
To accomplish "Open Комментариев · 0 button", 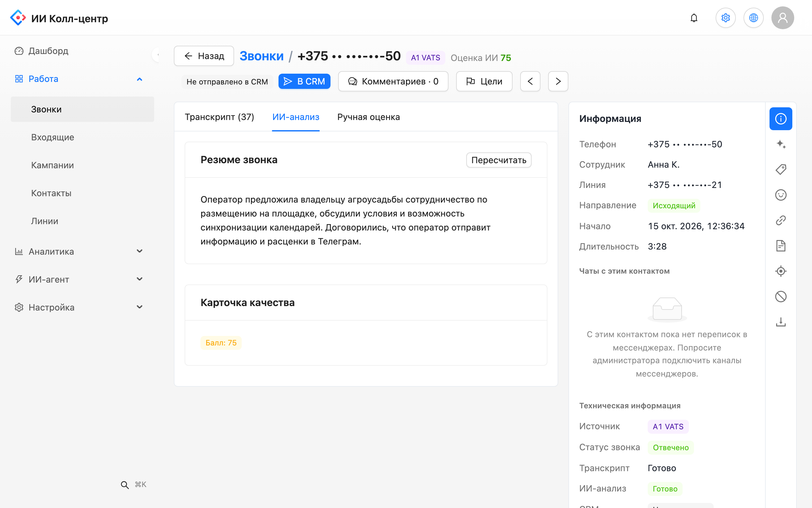I will [x=393, y=81].
